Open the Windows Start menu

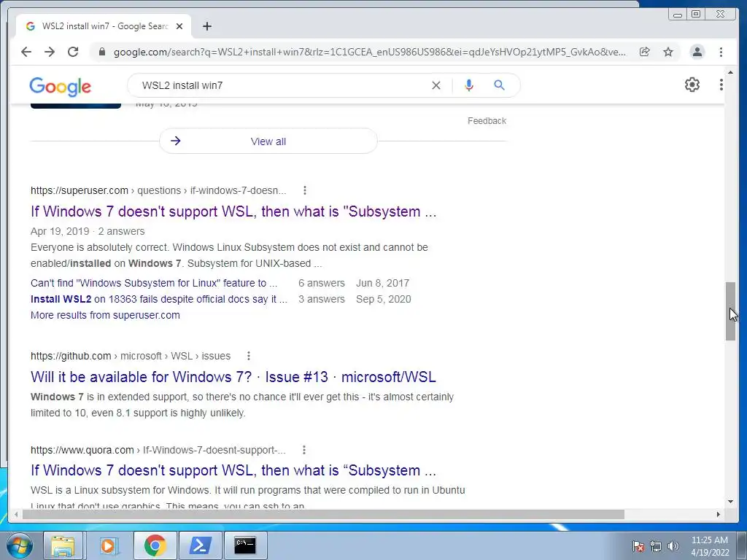tap(20, 545)
